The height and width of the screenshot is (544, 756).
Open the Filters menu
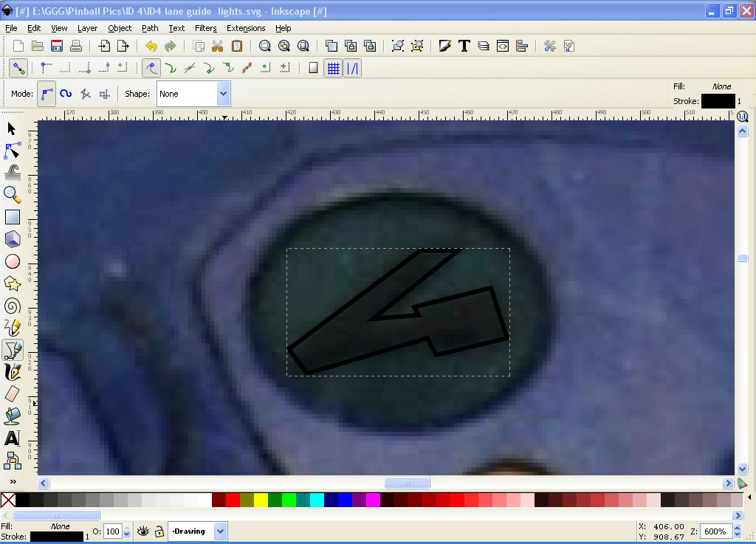point(205,28)
